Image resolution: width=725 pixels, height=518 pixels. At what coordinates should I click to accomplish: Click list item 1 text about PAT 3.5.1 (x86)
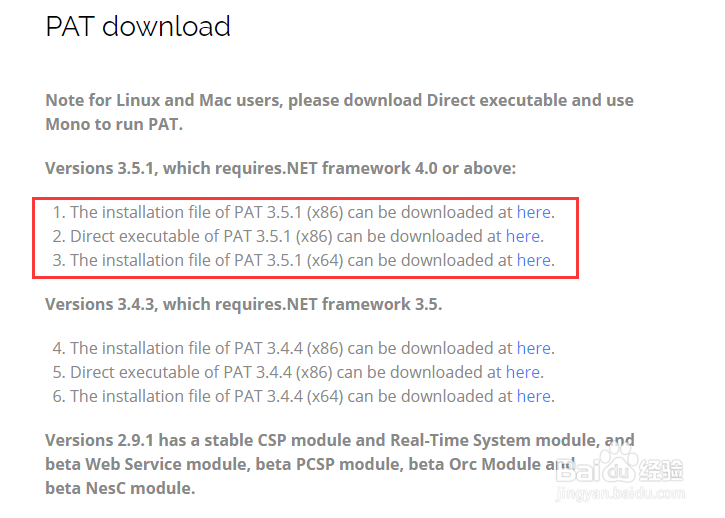[290, 212]
